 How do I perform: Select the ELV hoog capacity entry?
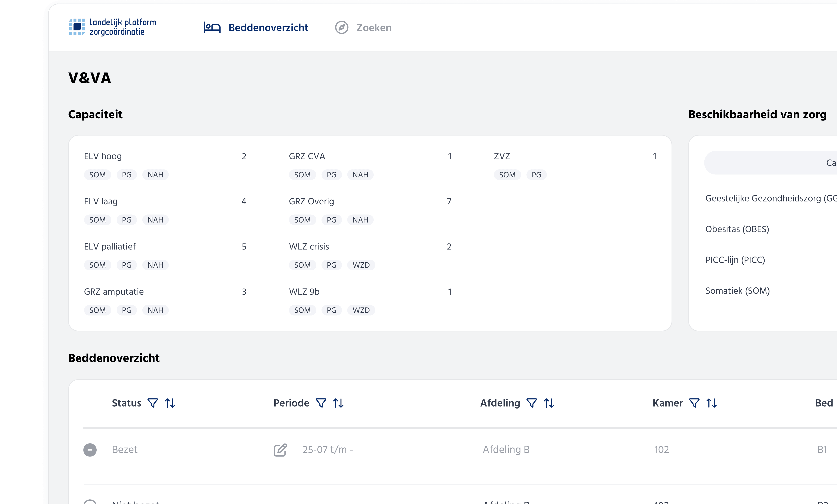(x=103, y=156)
